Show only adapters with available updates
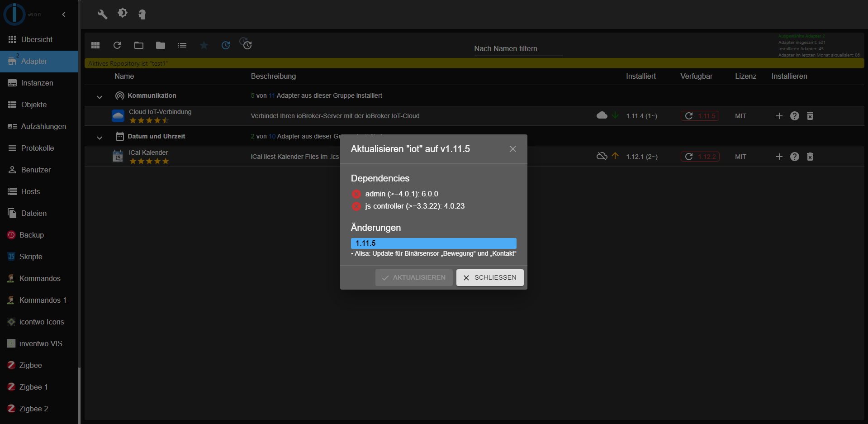The height and width of the screenshot is (424, 868). click(x=226, y=45)
